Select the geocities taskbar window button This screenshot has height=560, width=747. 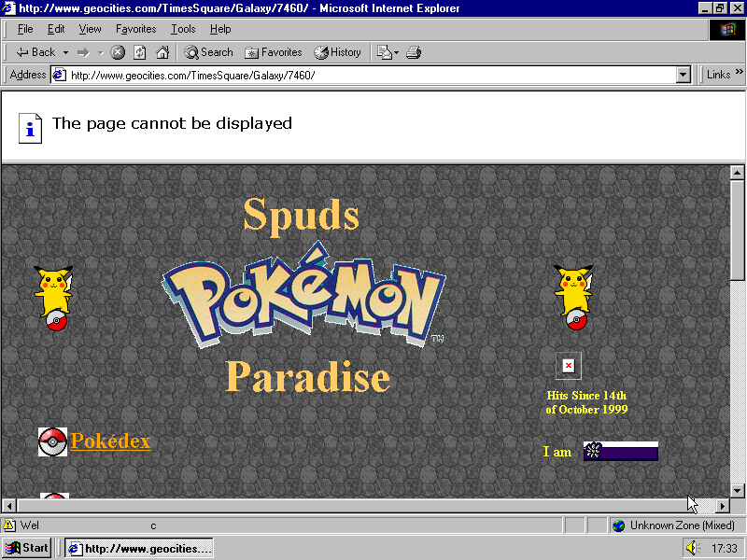click(x=138, y=548)
